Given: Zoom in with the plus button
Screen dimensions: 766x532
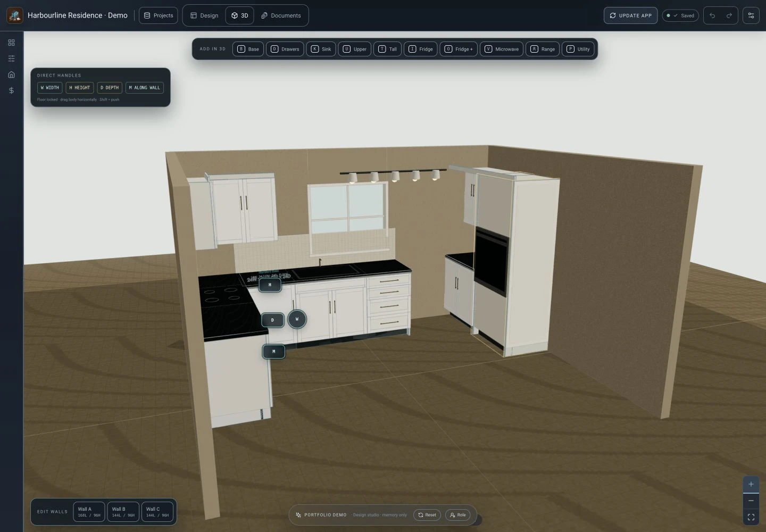Looking at the screenshot, I should coord(751,484).
